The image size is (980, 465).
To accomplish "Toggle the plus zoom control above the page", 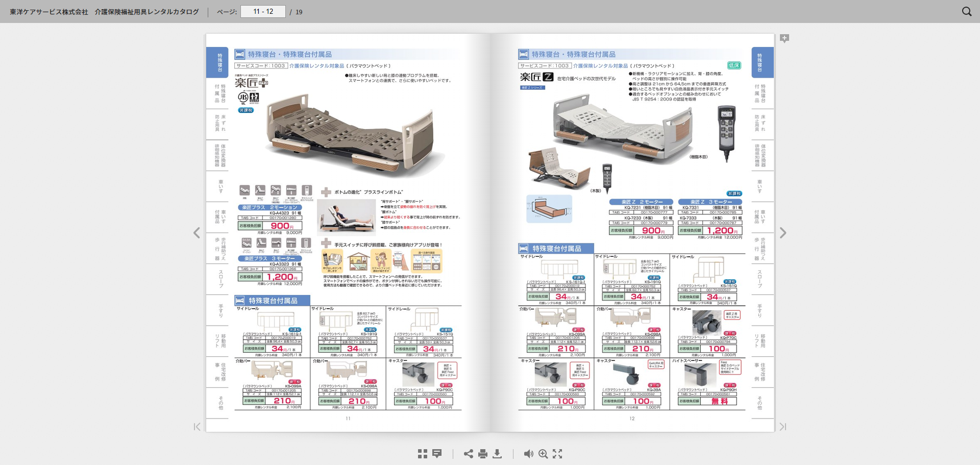I will 785,38.
